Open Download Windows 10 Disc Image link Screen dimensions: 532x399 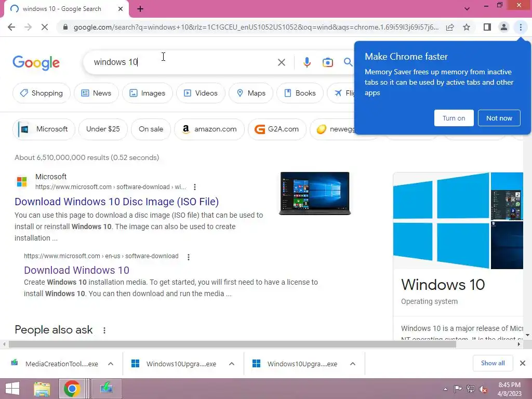pos(117,202)
